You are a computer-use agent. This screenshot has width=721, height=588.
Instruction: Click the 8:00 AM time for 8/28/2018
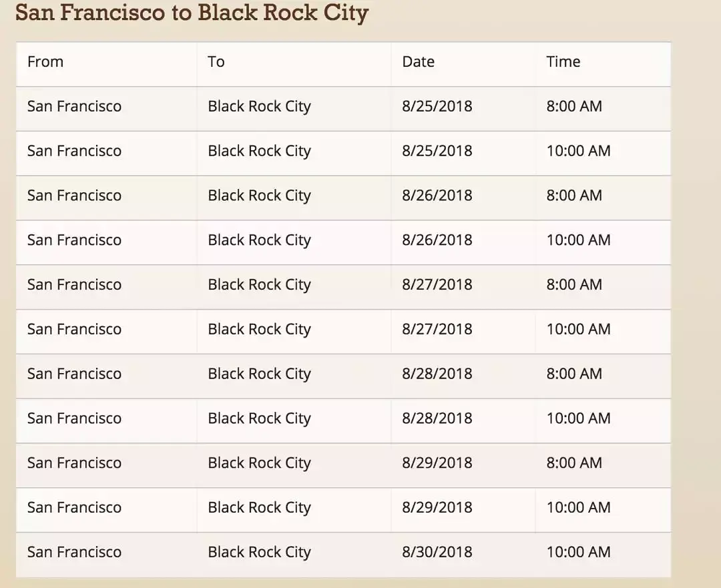(573, 374)
